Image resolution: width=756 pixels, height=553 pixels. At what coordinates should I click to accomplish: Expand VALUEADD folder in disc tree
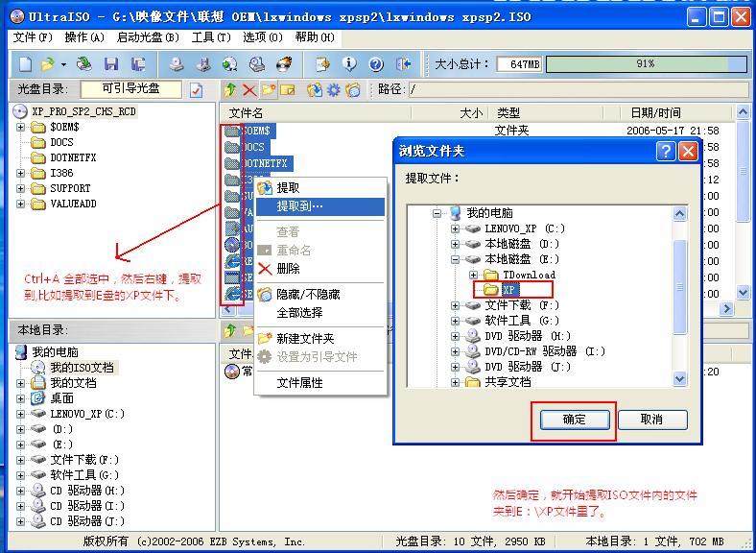click(21, 204)
